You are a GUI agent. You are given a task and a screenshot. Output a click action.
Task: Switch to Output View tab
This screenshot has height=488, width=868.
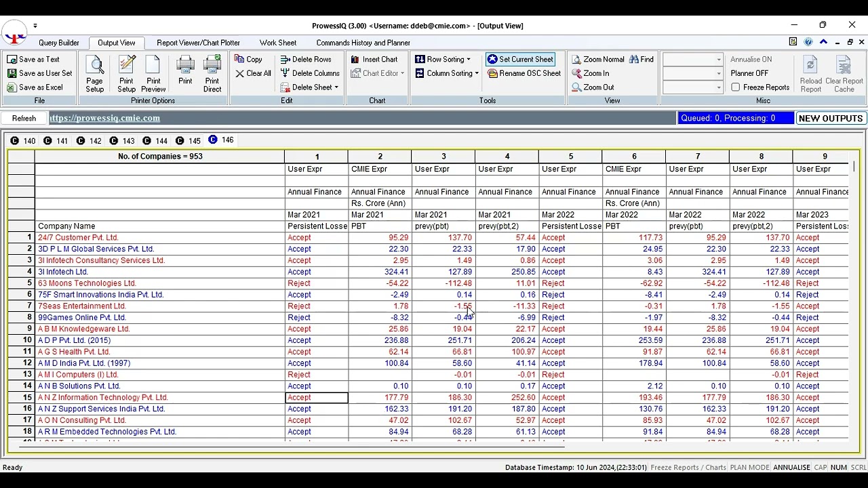(117, 43)
